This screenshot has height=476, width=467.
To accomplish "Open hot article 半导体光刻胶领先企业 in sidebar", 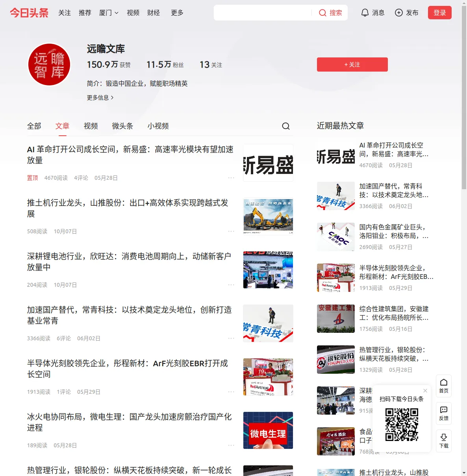I will click(x=397, y=272).
